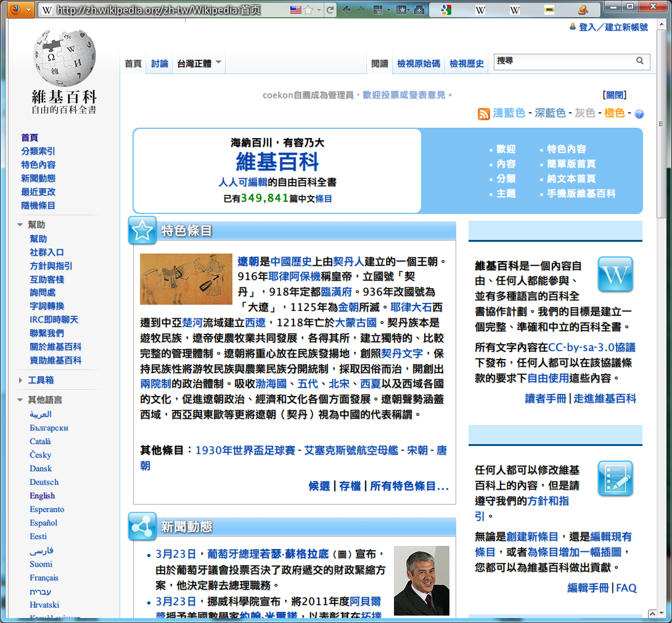The image size is (672, 623).
Task: Open the 檢視原始碼 view source tab
Action: click(x=418, y=64)
